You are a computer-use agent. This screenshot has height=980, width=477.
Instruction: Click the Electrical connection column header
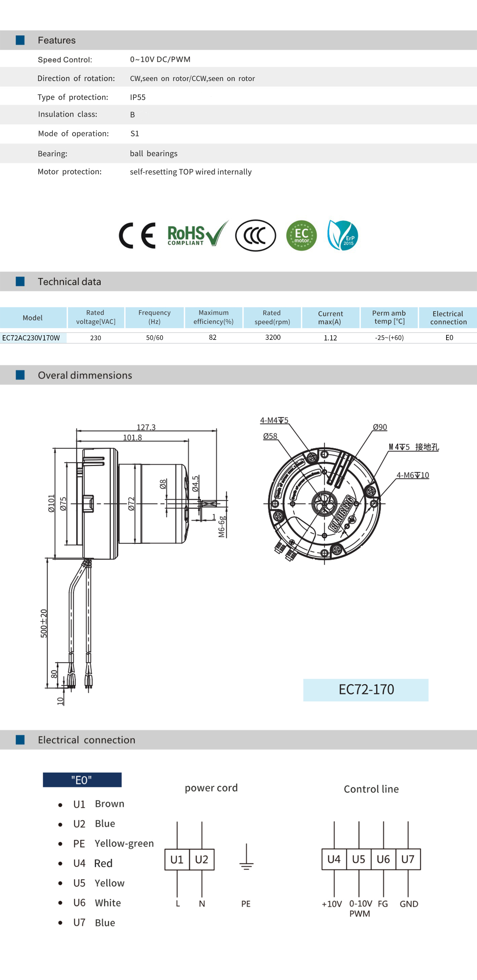[x=448, y=318]
